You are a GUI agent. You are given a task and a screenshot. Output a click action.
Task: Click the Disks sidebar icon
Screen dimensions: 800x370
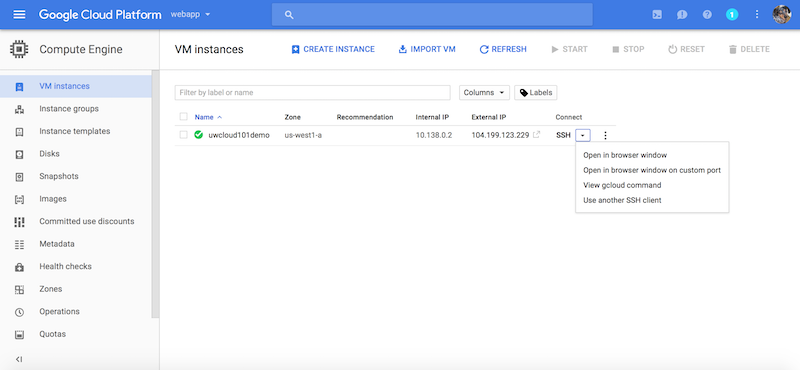[x=19, y=154]
